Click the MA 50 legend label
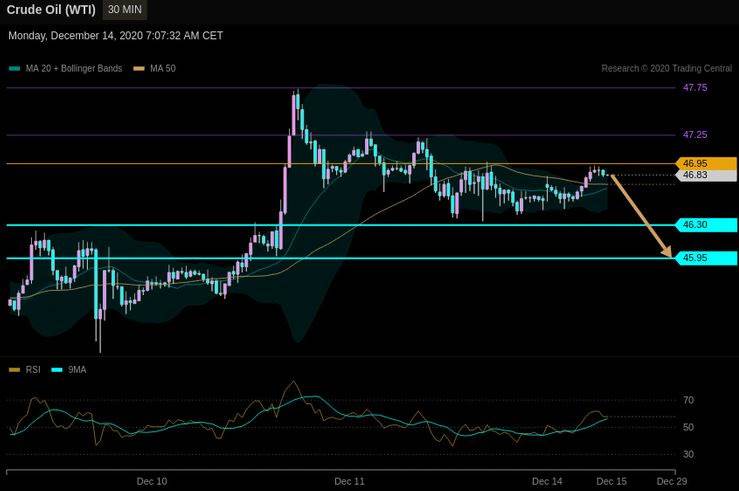 (x=163, y=69)
